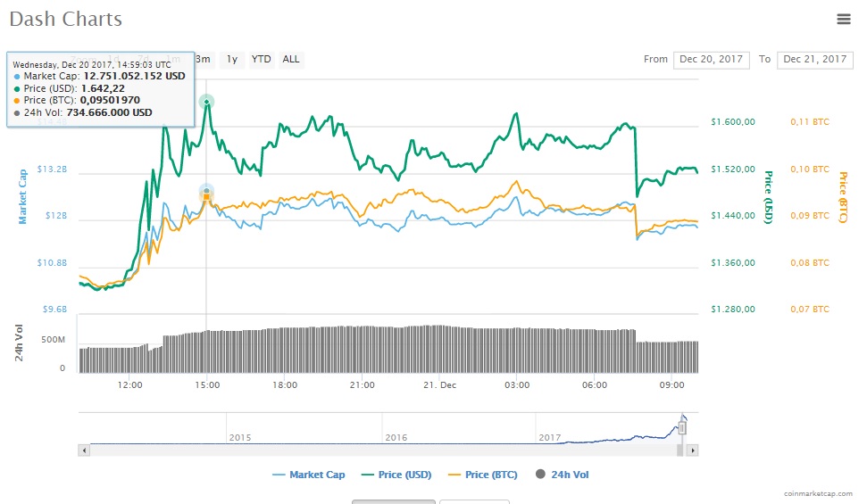
Task: Click the 2015 label in navigator
Action: [x=240, y=437]
